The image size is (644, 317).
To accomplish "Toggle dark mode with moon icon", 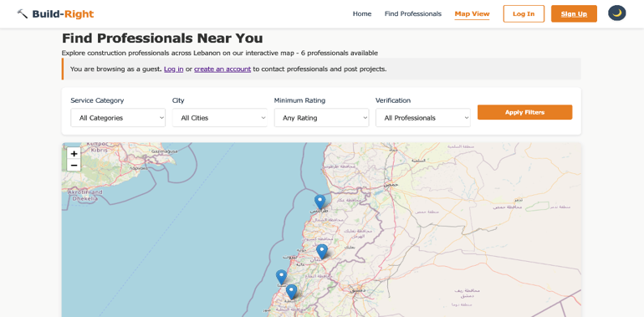I will (616, 13).
